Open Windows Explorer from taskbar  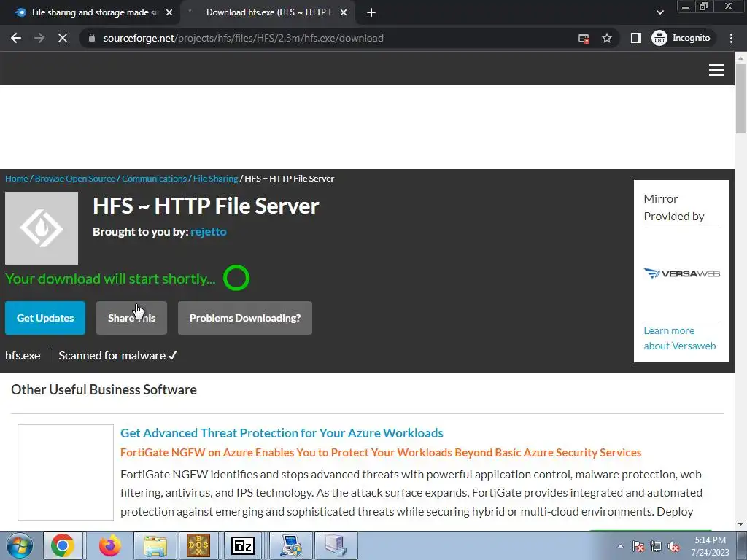[155, 545]
